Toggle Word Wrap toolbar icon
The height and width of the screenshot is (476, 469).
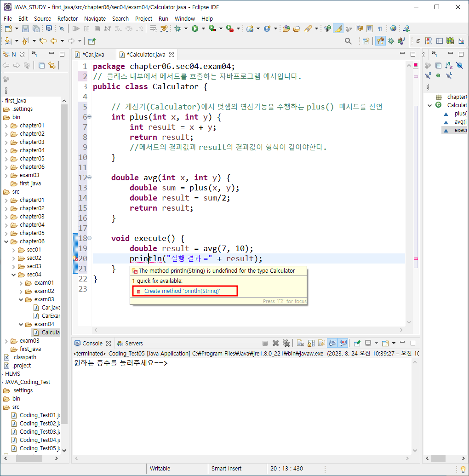(x=360, y=29)
